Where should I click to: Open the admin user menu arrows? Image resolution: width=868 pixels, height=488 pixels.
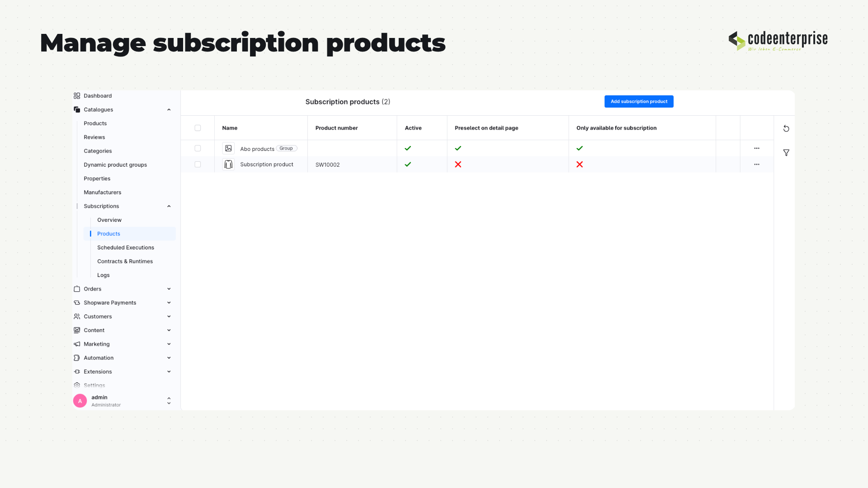(169, 401)
